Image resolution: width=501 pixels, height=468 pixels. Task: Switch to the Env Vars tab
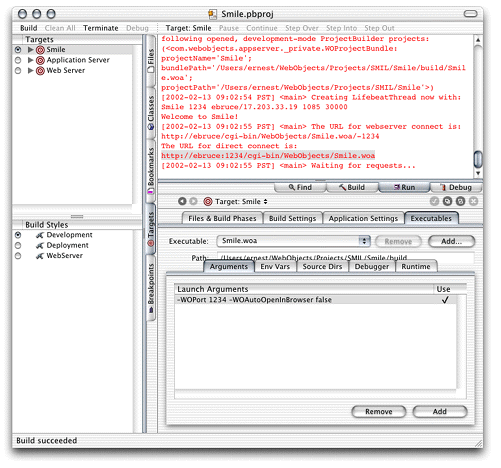(x=275, y=267)
